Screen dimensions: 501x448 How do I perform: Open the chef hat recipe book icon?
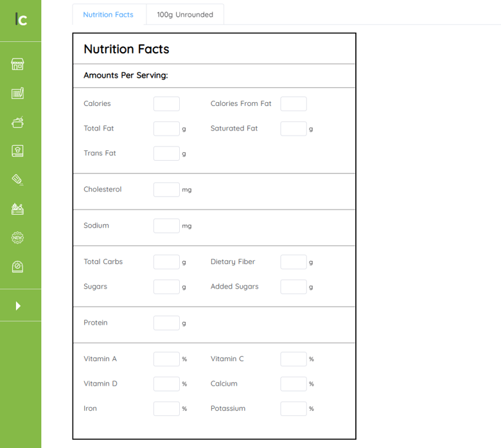point(17,151)
